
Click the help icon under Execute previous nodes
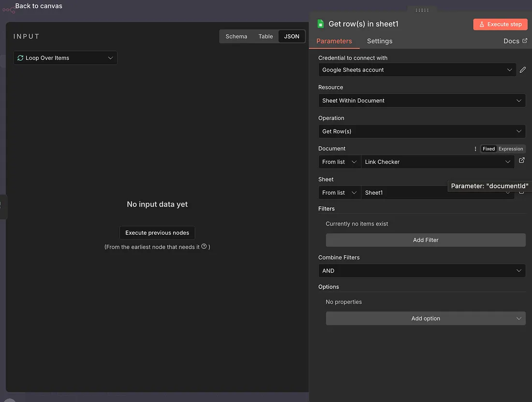(x=204, y=246)
